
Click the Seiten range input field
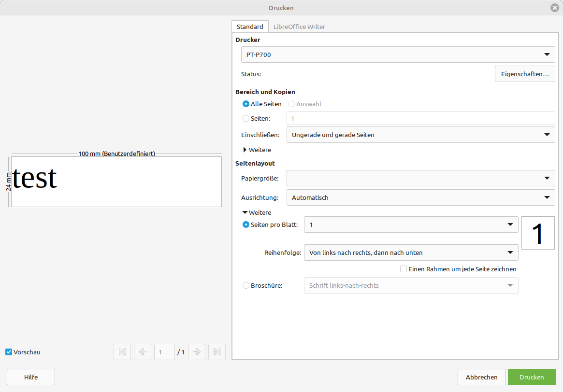pos(421,118)
